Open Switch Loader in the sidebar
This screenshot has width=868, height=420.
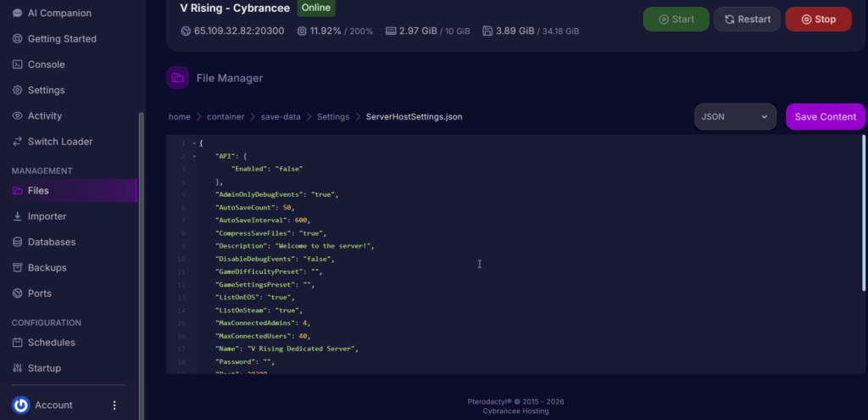point(53,142)
